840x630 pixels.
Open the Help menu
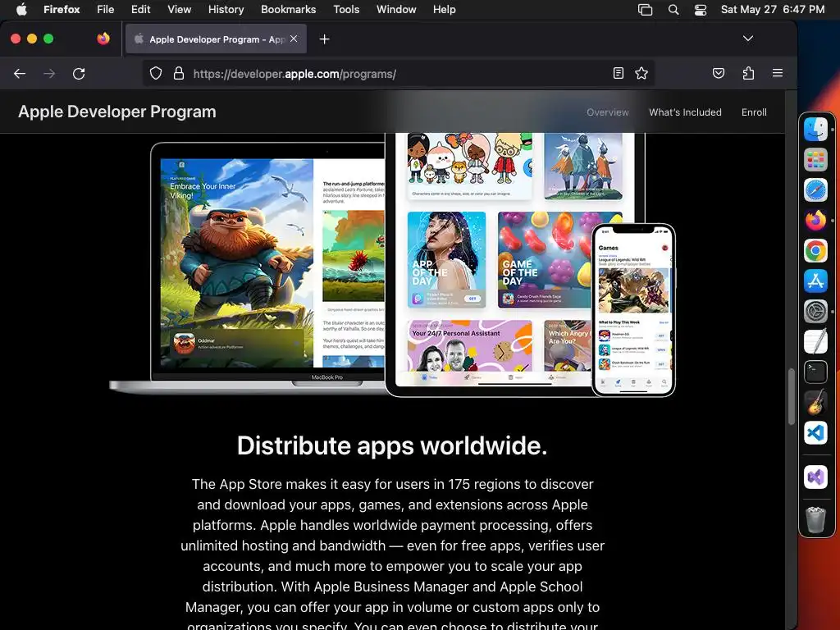click(444, 9)
